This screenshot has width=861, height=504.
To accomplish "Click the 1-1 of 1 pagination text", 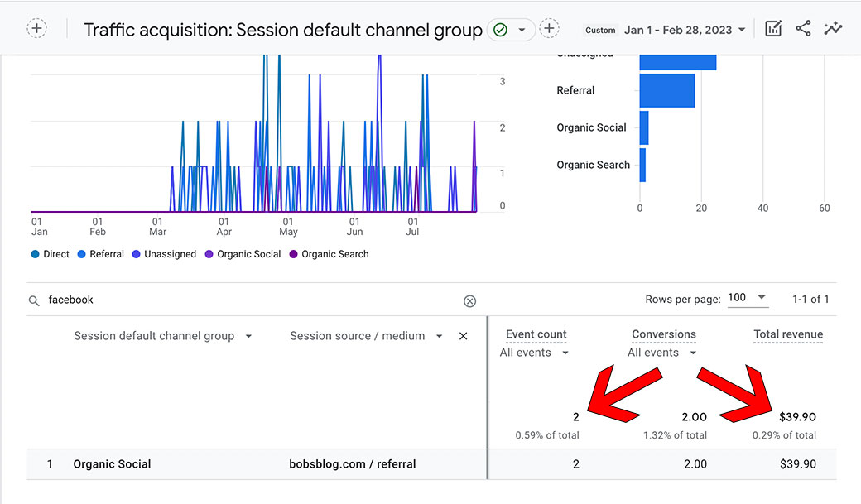I will [x=810, y=300].
